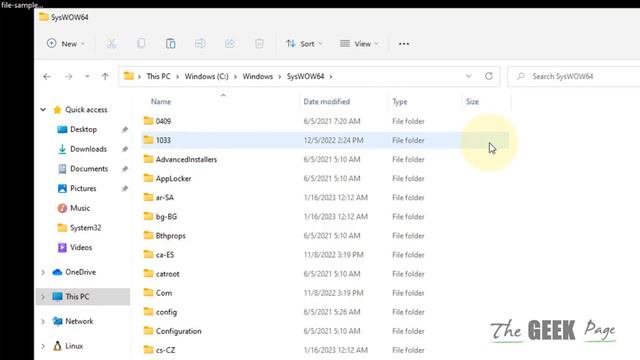Select OneDrive in navigation pane
The height and width of the screenshot is (360, 640).
click(80, 272)
